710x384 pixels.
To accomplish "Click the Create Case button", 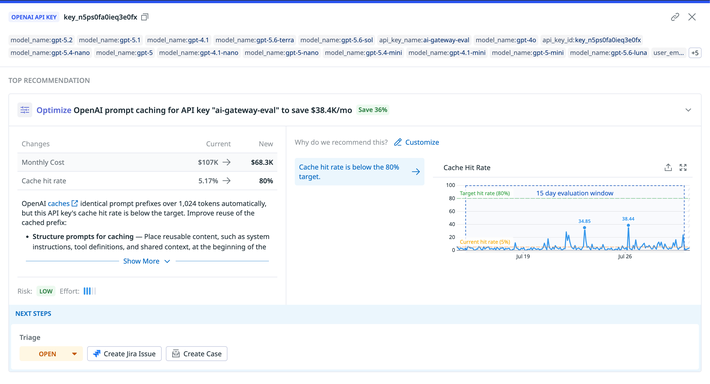I will click(197, 354).
